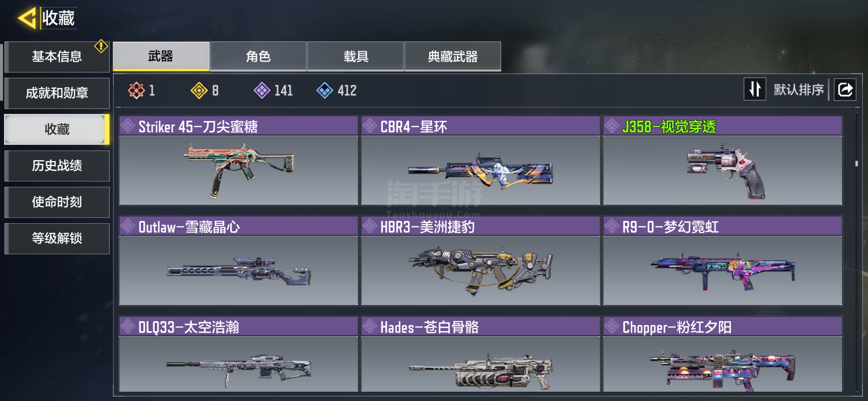Open the 历史战绩 sidebar section
The image size is (868, 401).
[x=57, y=166]
